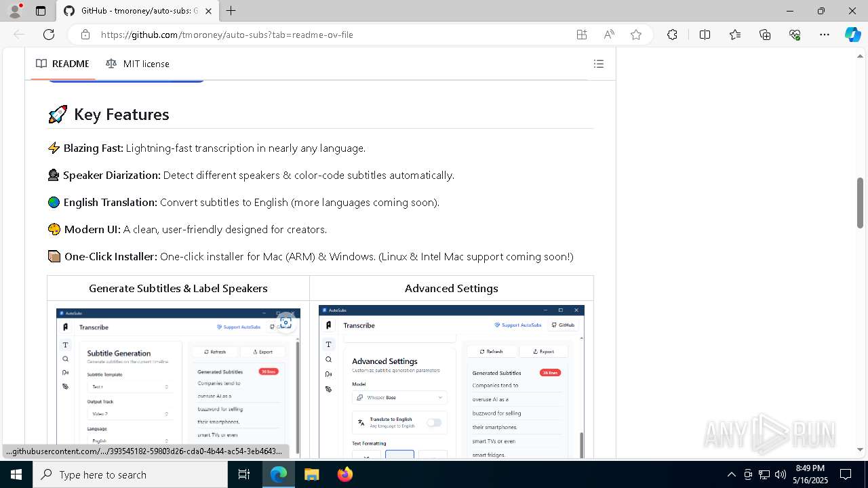Screen dimensions: 868x488
Task: Click the Advanced Settings column header
Action: click(x=452, y=288)
